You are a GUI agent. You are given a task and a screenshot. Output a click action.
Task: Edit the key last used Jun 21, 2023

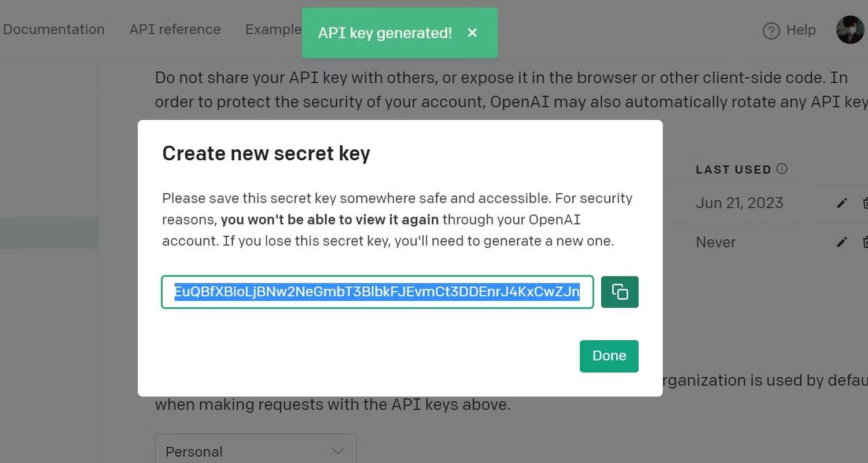click(x=842, y=203)
